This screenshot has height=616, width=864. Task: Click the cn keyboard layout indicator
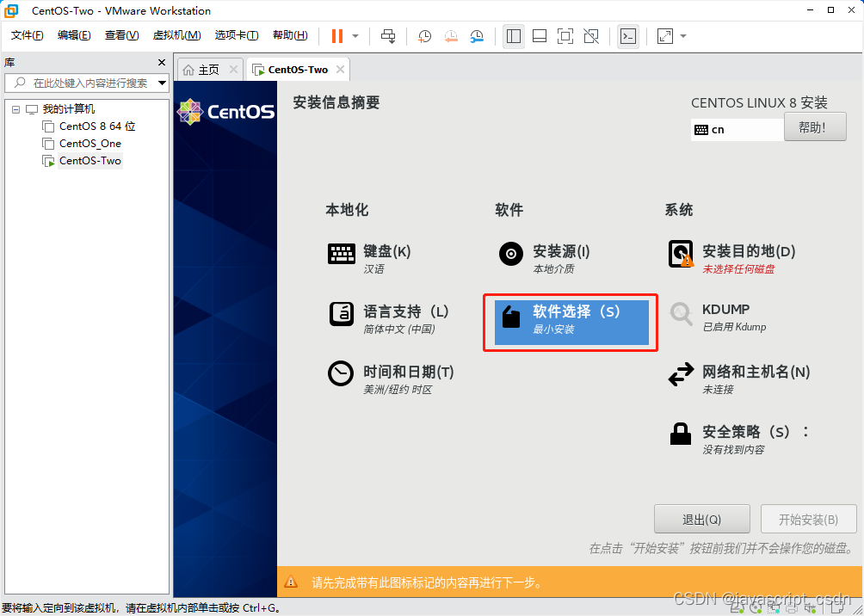pyautogui.click(x=737, y=130)
